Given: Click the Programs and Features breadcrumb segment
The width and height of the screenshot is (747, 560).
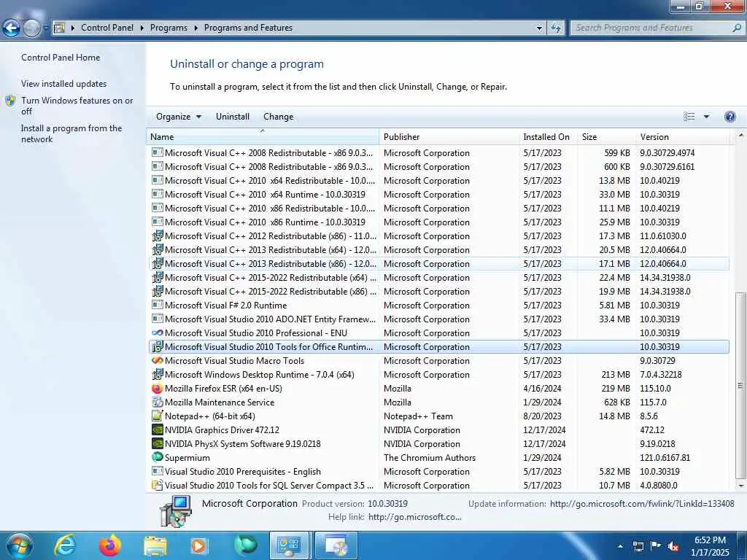Looking at the screenshot, I should [248, 28].
